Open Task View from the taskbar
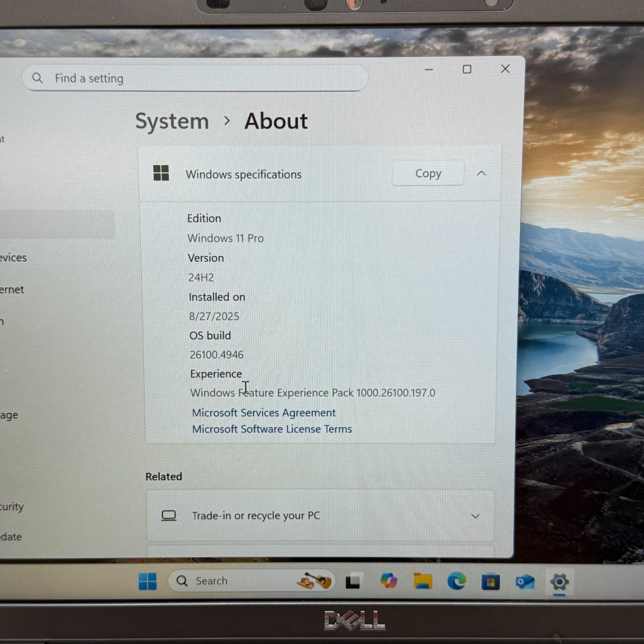This screenshot has width=644, height=644. pos(353,582)
